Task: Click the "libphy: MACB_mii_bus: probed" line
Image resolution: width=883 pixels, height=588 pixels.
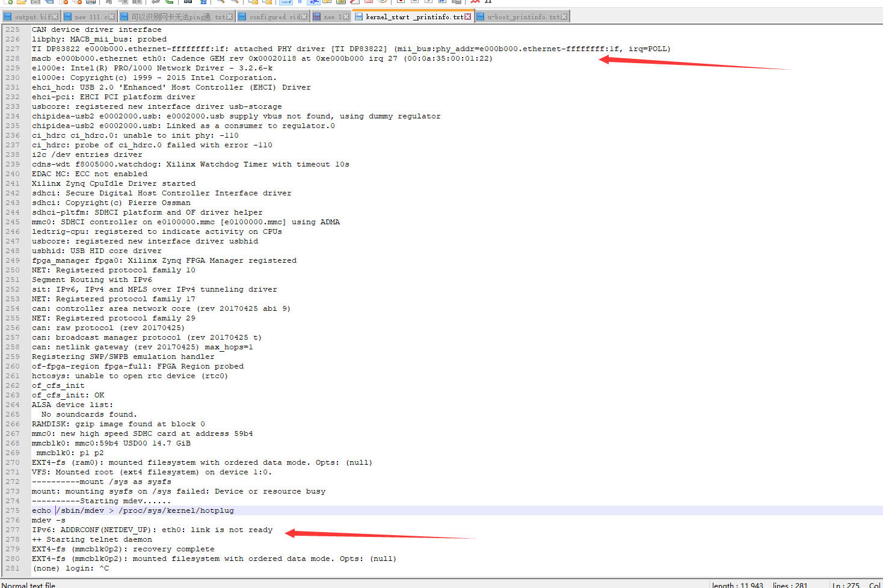Action: coord(99,39)
